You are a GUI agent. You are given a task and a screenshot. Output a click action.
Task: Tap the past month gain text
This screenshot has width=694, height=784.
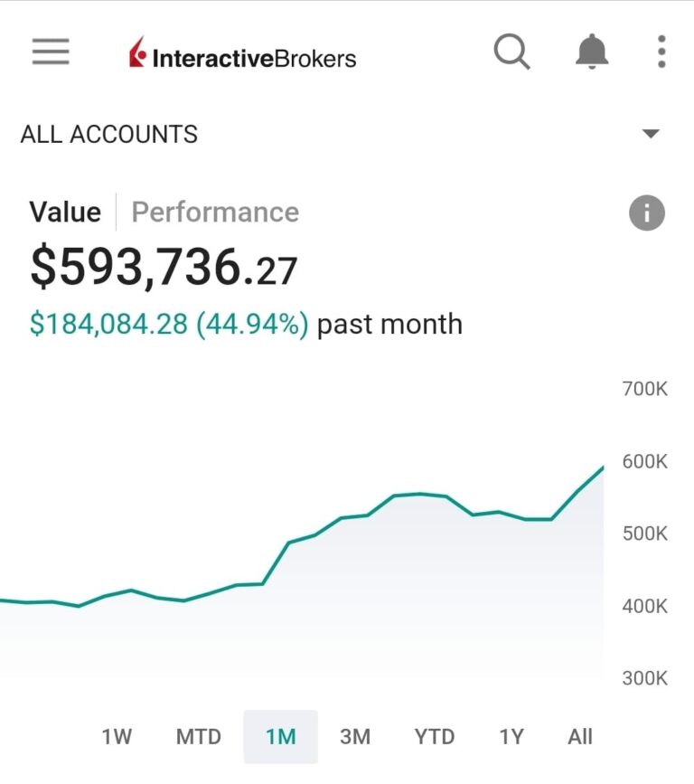point(245,325)
